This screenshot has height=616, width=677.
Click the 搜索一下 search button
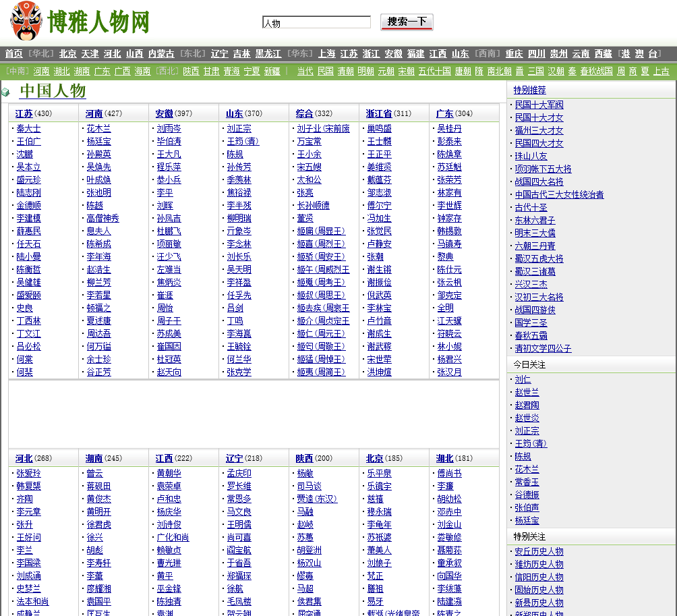click(x=407, y=22)
